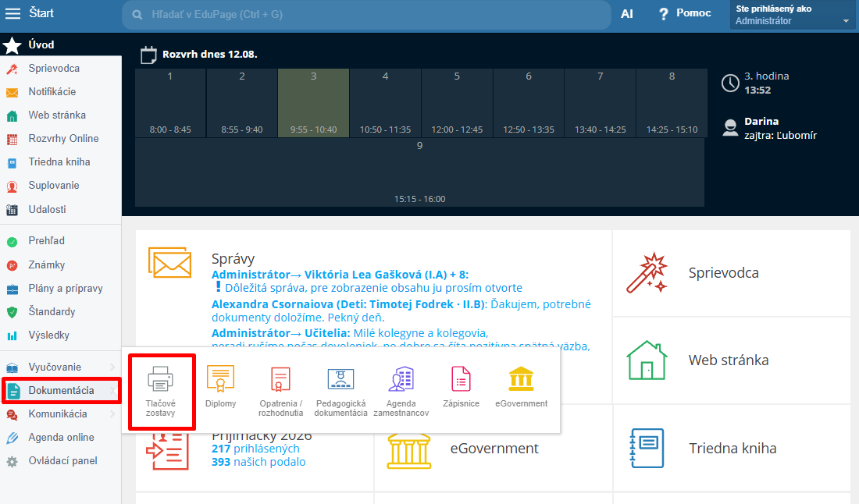Select Komunikácia menu item

(x=61, y=413)
